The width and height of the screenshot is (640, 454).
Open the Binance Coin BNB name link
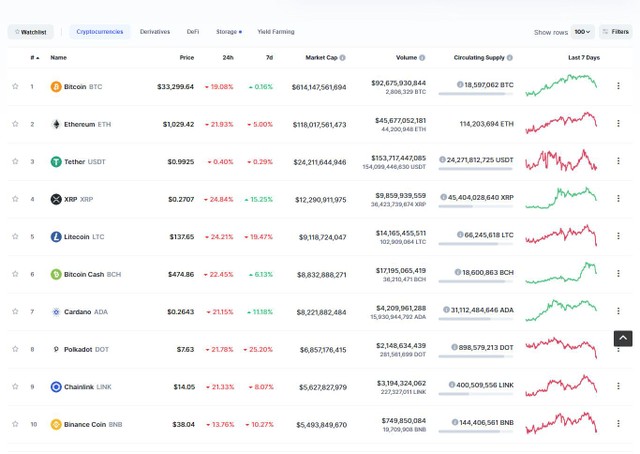(x=93, y=425)
